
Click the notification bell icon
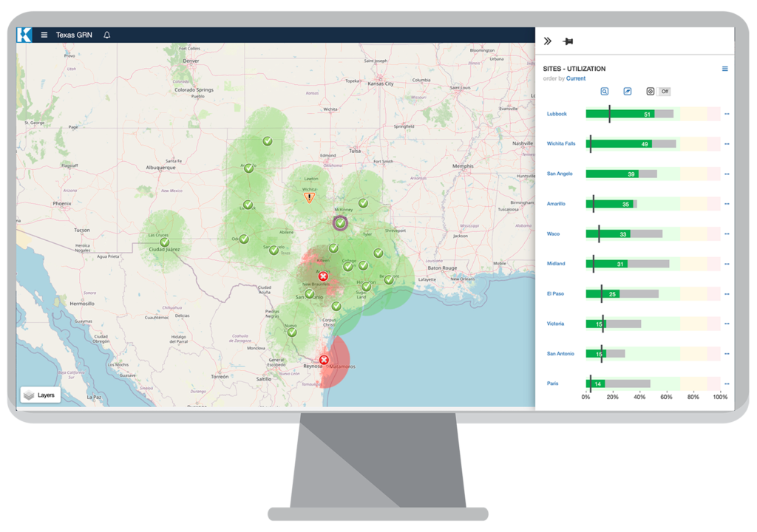point(107,35)
